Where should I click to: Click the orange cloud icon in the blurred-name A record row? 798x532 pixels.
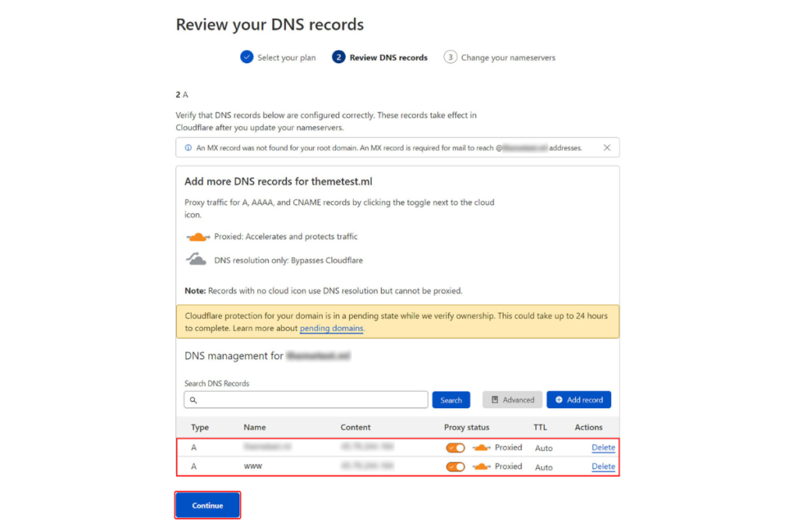click(481, 448)
